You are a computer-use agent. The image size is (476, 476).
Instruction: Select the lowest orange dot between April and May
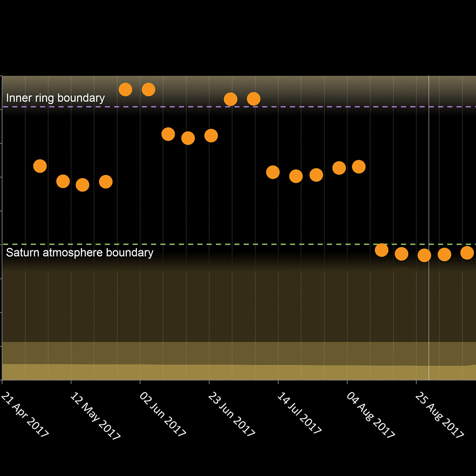click(x=82, y=185)
